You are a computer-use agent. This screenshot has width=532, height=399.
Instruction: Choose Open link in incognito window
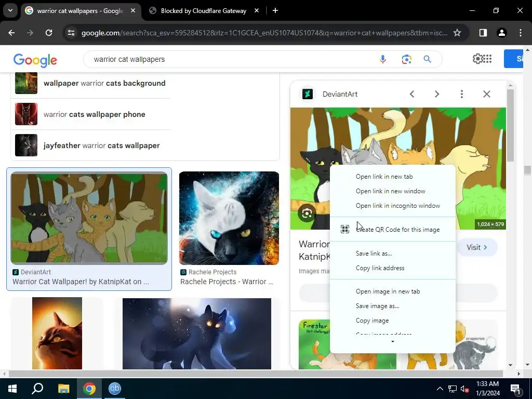(393, 206)
